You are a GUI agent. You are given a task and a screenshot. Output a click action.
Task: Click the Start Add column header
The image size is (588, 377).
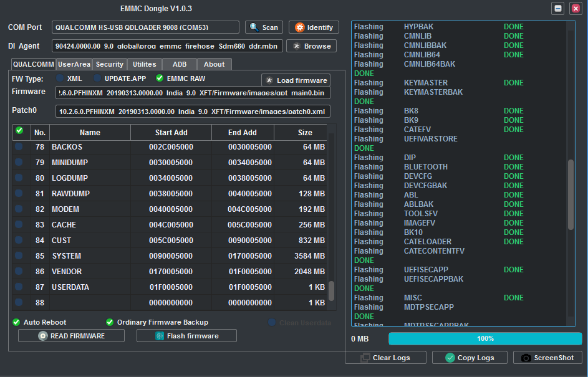171,132
